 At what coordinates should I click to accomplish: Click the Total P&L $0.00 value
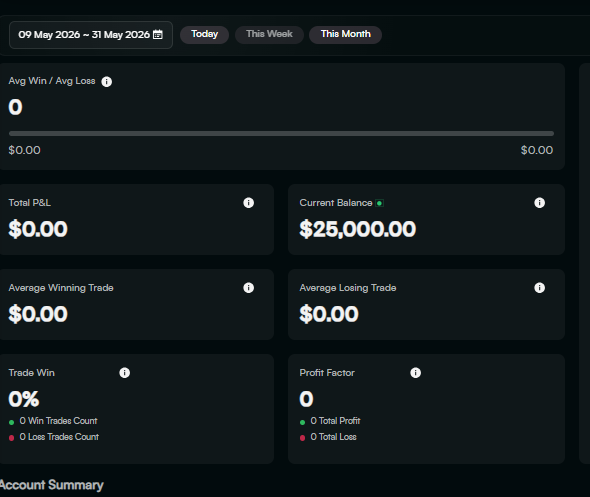(38, 229)
